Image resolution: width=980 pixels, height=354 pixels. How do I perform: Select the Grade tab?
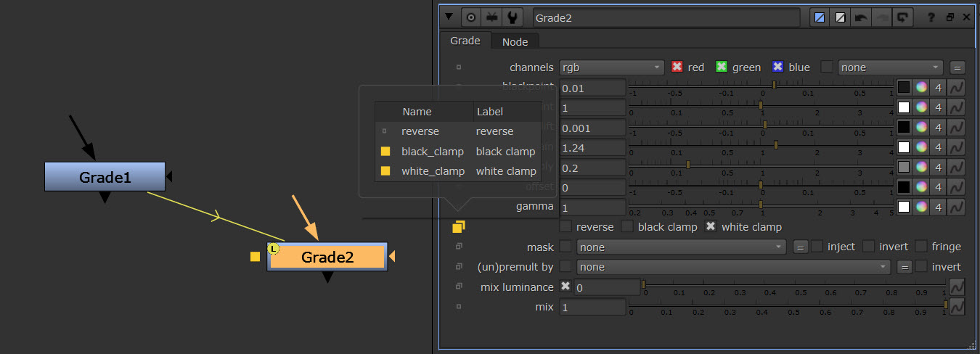click(465, 41)
